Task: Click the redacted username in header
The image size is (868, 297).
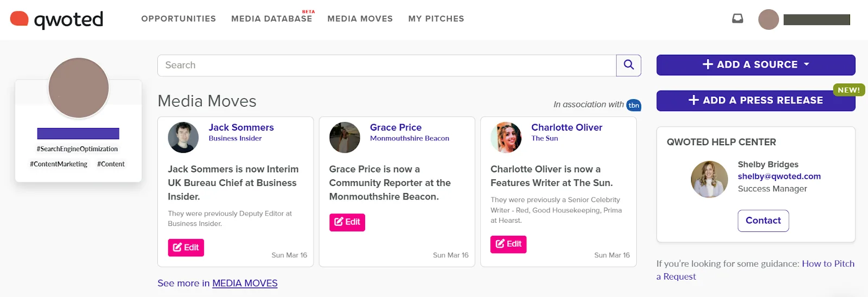Action: tap(816, 20)
